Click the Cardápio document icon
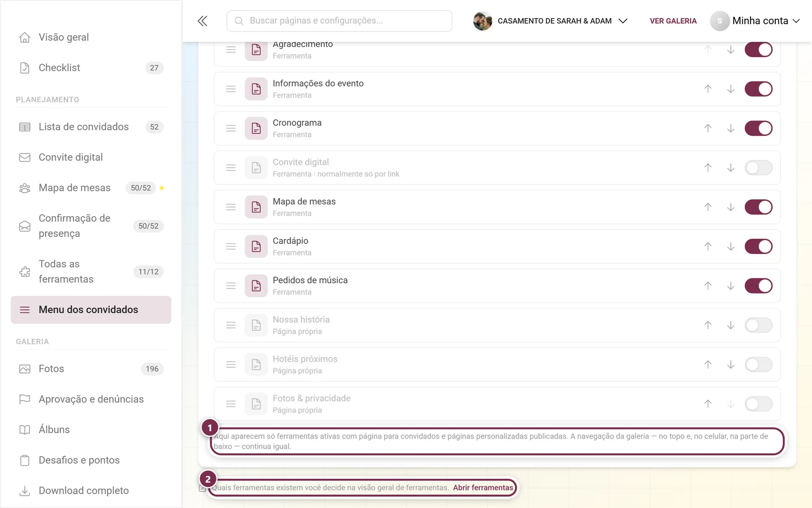 tap(256, 247)
